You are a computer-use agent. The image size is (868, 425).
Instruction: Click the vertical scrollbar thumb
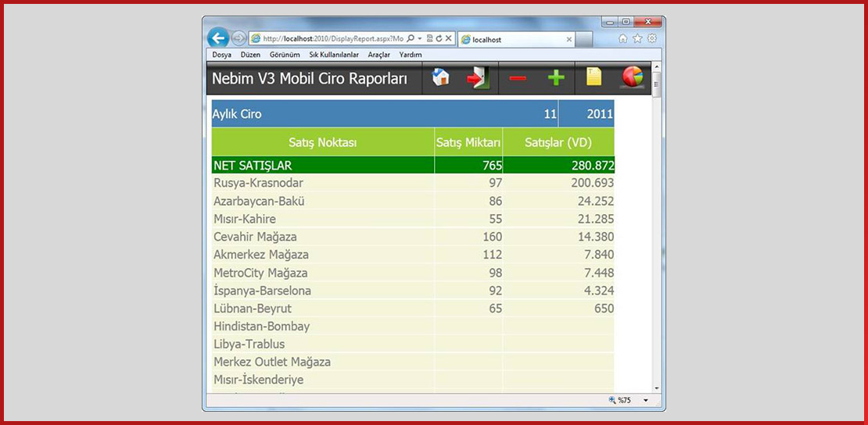point(657,84)
